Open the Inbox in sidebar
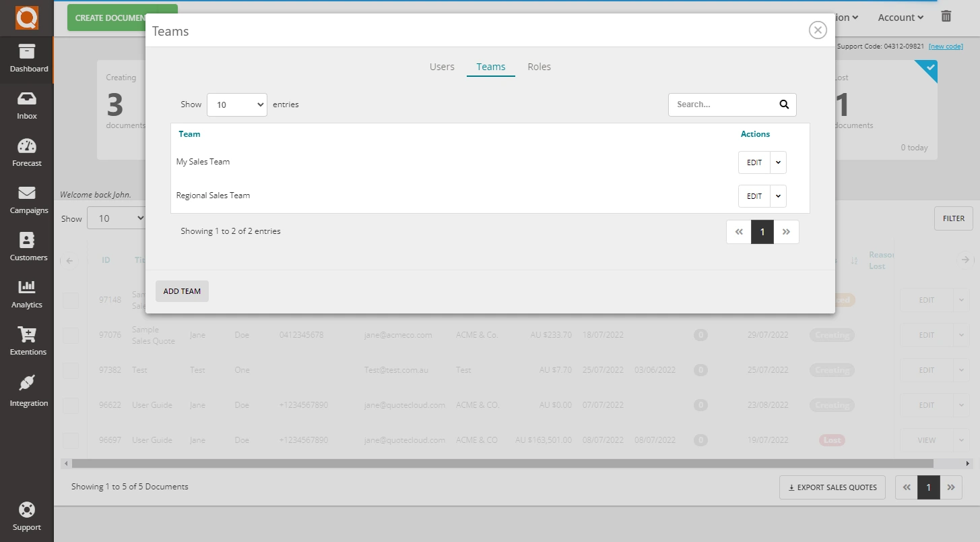 click(x=27, y=100)
